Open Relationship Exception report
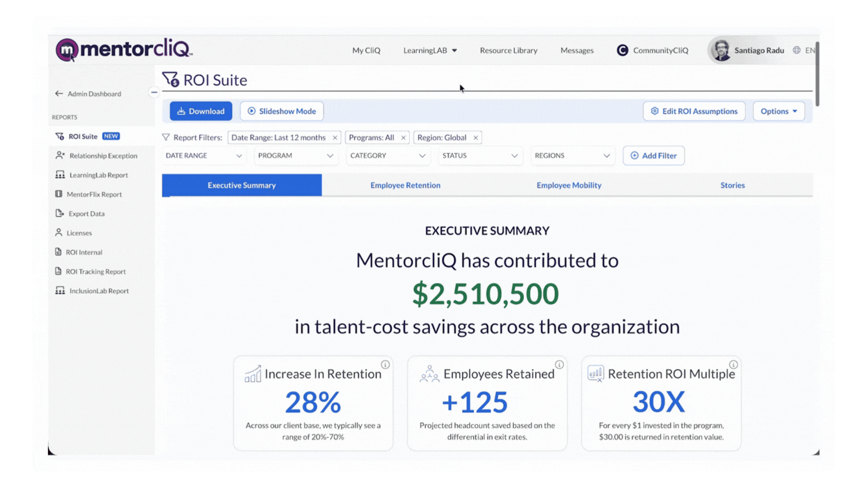868x488 pixels. (103, 156)
